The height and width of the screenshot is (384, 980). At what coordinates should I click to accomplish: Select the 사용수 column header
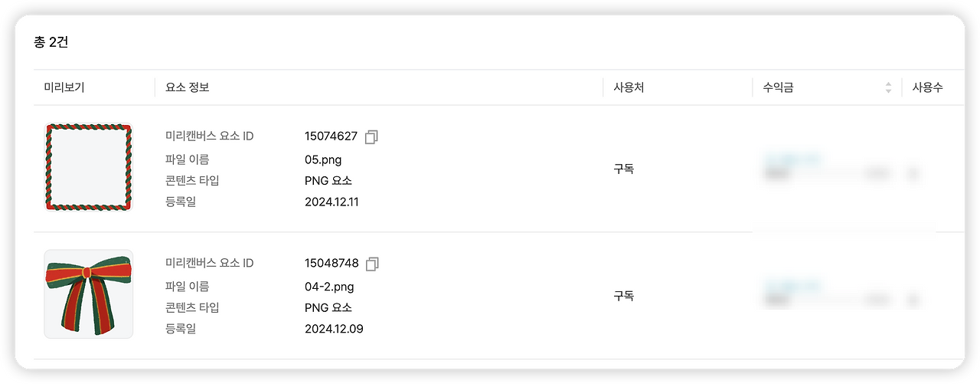coord(927,87)
